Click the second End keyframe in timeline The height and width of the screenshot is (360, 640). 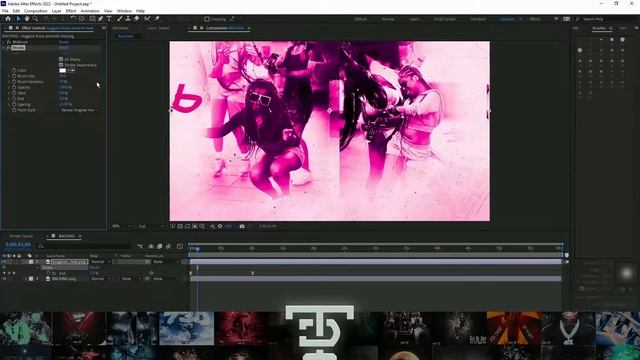point(253,273)
